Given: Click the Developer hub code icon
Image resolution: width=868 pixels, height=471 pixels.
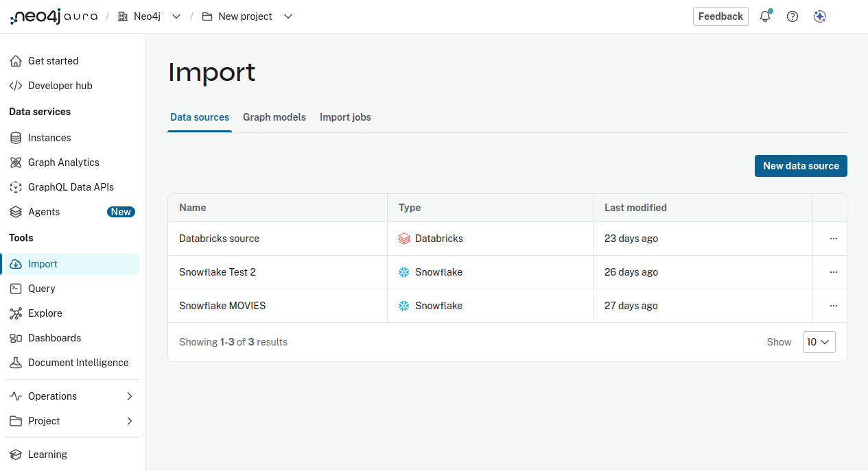Looking at the screenshot, I should pyautogui.click(x=16, y=86).
